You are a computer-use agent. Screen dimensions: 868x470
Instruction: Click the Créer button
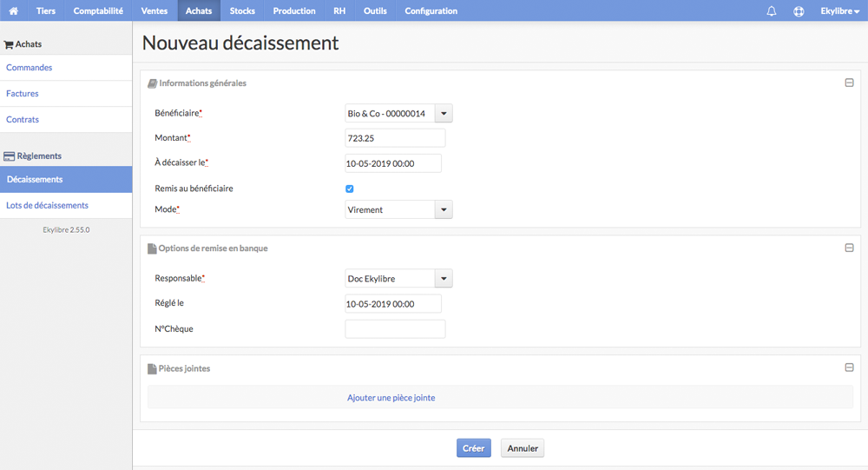(x=473, y=447)
